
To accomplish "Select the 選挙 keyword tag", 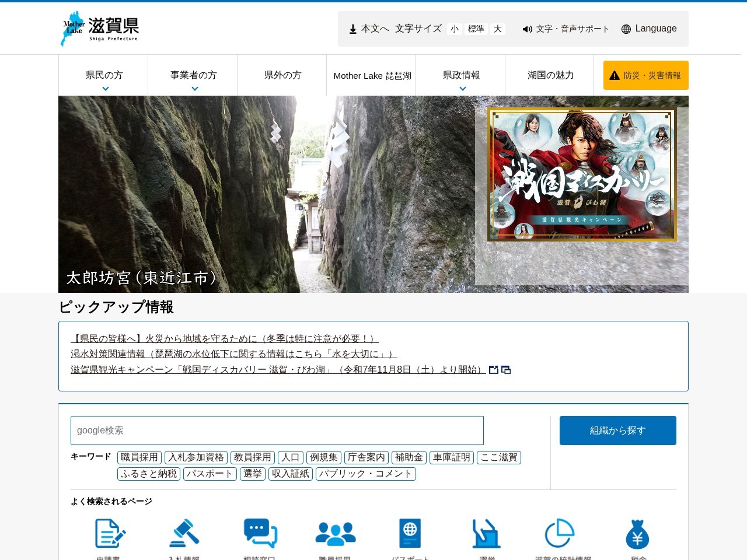I will [253, 474].
